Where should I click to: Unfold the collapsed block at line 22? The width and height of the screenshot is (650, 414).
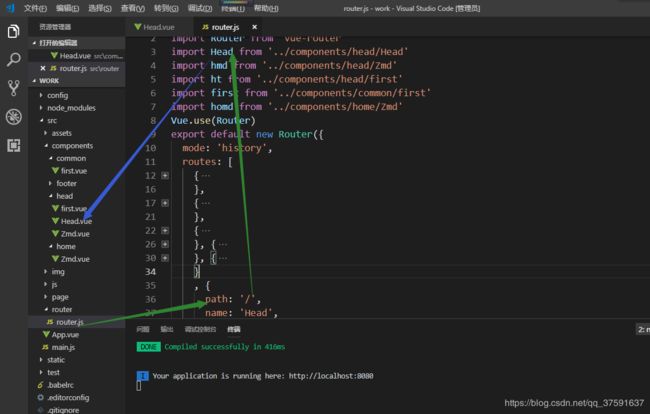pos(165,230)
